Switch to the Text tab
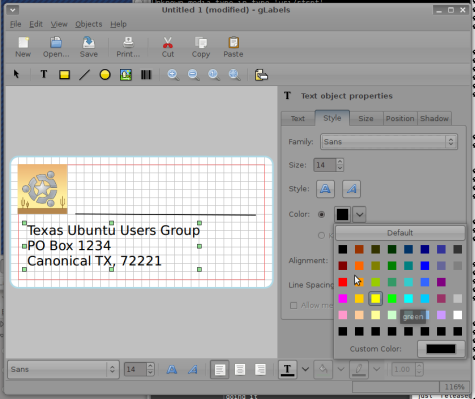 click(x=298, y=119)
